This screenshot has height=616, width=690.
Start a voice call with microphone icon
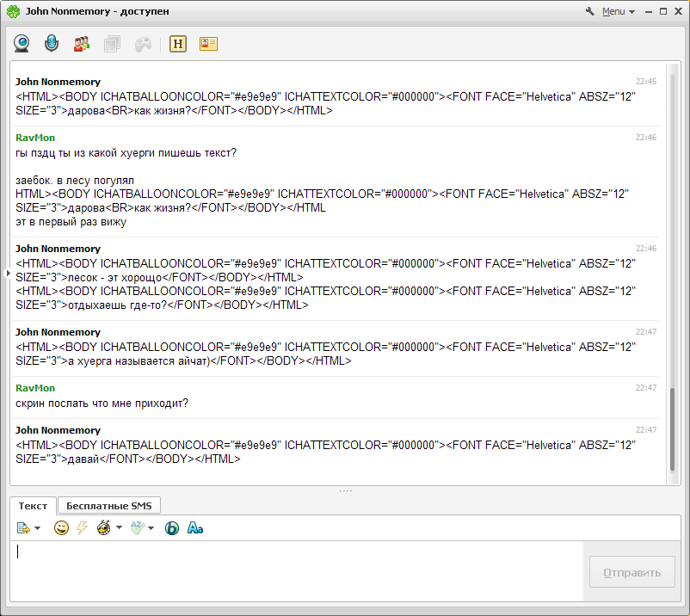click(52, 44)
